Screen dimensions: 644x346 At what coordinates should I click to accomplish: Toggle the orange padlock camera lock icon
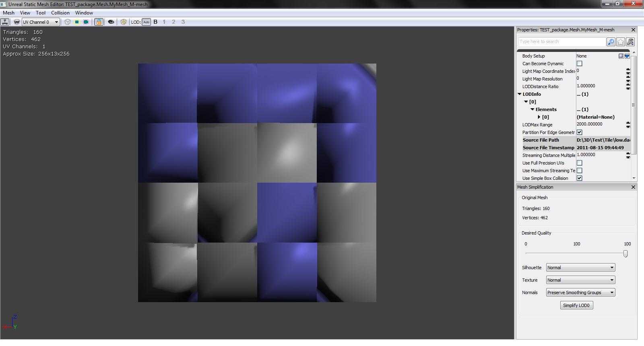coord(99,22)
